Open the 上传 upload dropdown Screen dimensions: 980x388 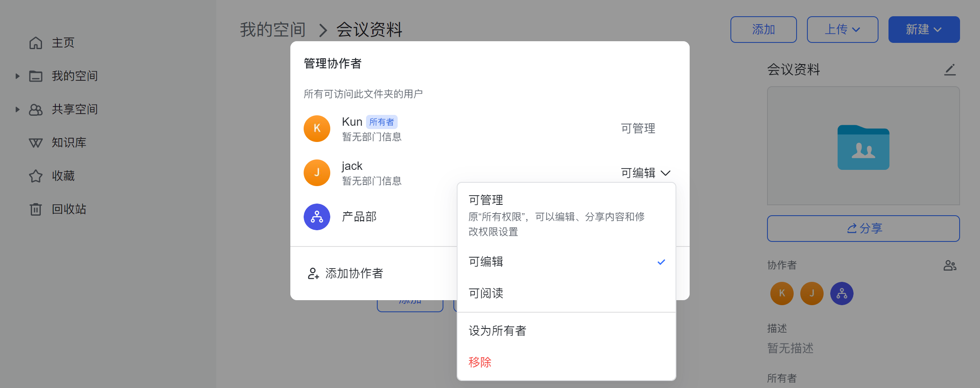842,30
